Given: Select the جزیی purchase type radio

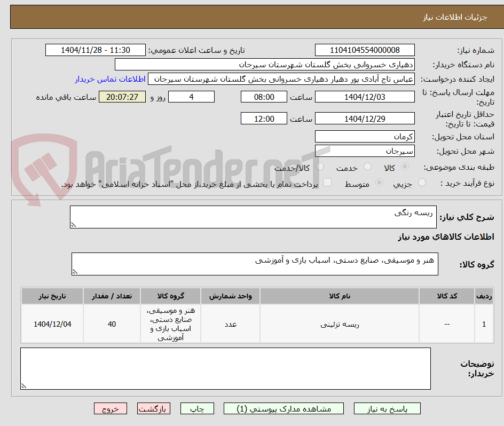Looking at the screenshot, I should pyautogui.click(x=422, y=183).
